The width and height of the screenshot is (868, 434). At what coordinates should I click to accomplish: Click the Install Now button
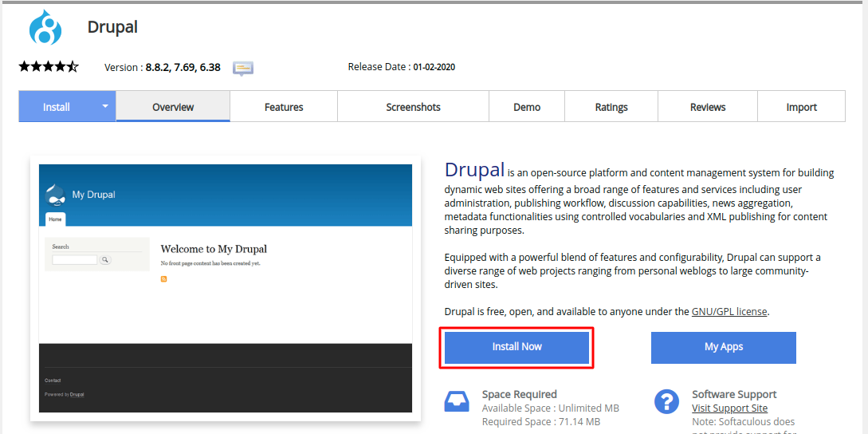pyautogui.click(x=517, y=347)
